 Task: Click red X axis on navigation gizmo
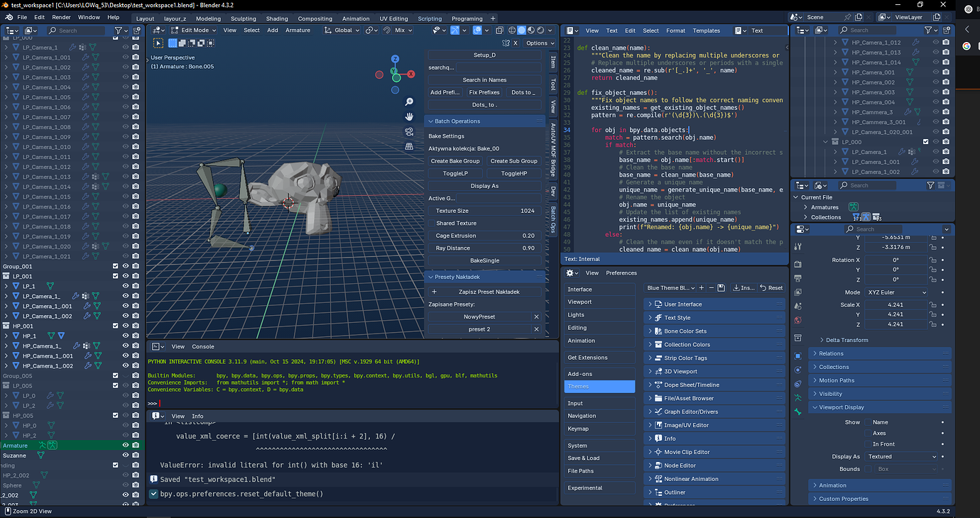pyautogui.click(x=411, y=74)
